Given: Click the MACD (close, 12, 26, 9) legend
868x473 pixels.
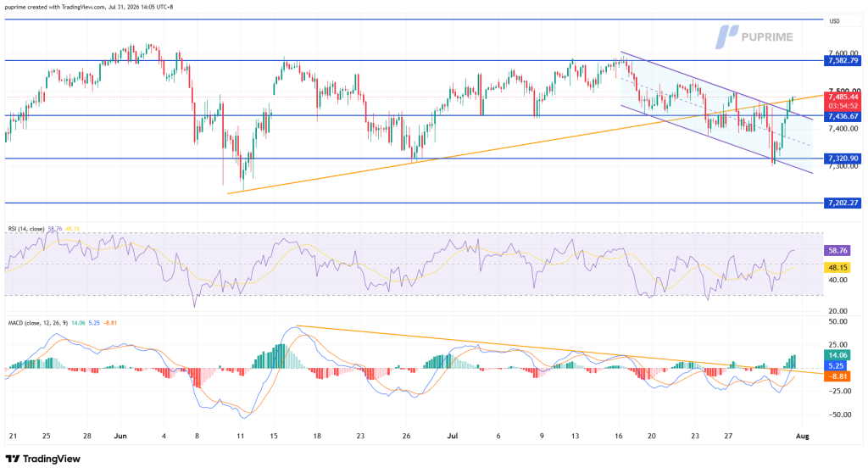Looking at the screenshot, I should click(x=37, y=323).
